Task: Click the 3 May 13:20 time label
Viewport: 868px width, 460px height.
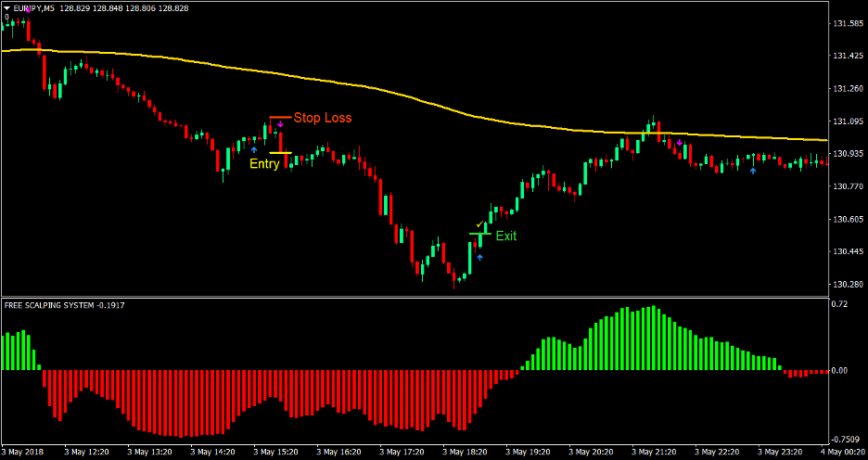Action: 149,452
